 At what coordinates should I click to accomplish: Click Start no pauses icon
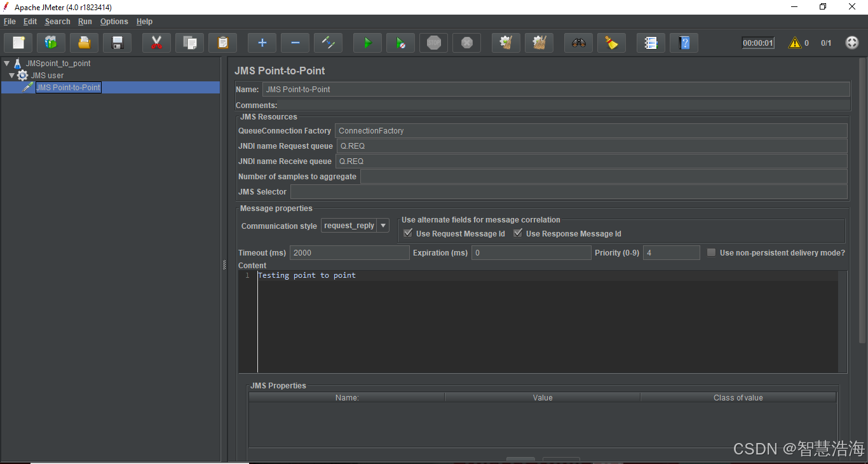[x=401, y=43]
